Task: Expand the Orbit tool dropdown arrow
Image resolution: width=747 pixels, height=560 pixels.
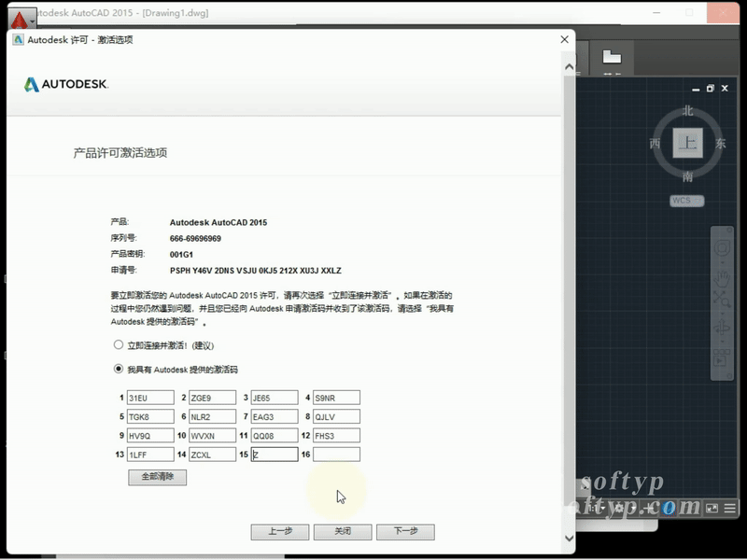Action: click(x=722, y=342)
